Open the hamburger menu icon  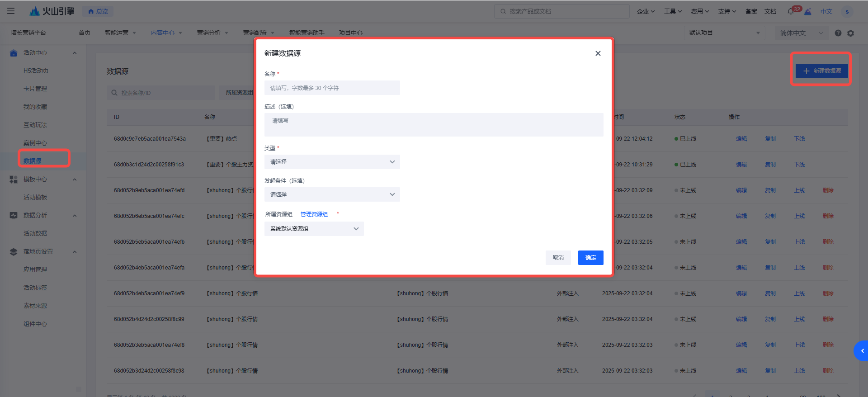(x=11, y=11)
